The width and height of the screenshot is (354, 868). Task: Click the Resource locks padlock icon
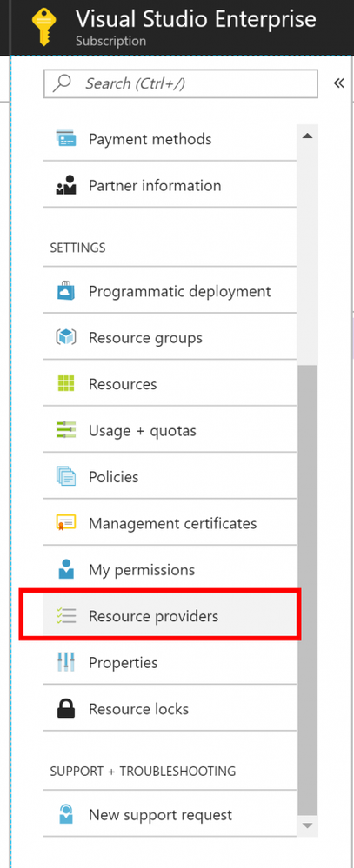(x=66, y=709)
